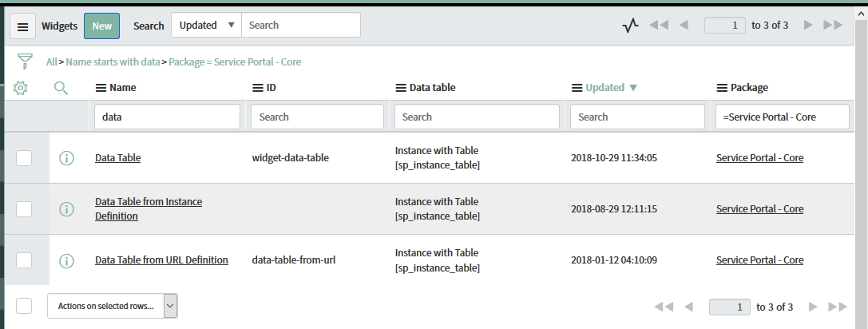Open personalize list gear icon
Image resolution: width=868 pixels, height=329 pixels.
coord(22,88)
